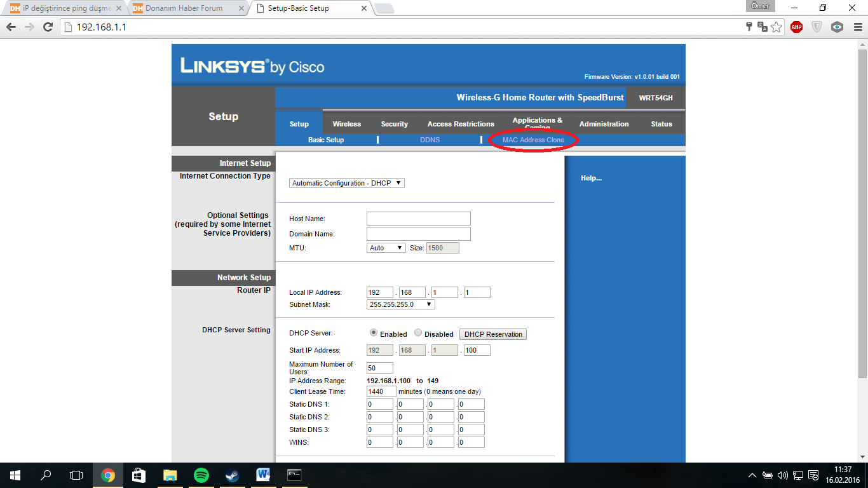Screen dimensions: 868x488
Task: Open the Status tab
Action: tap(661, 124)
